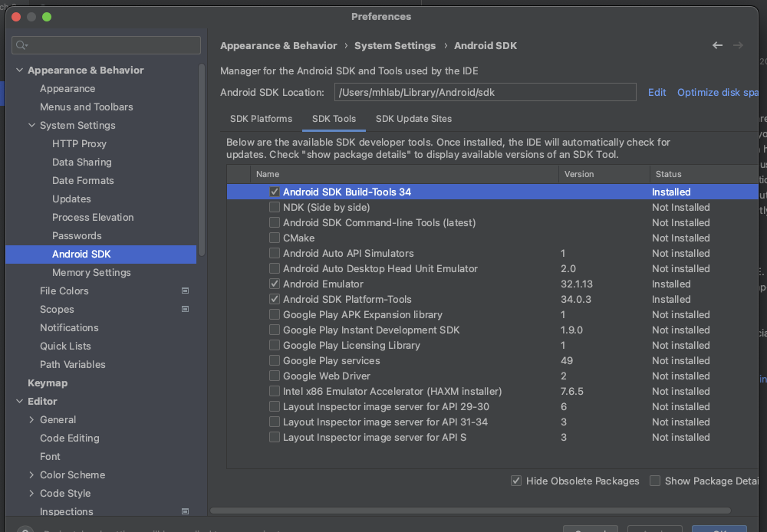Open Process Elevation settings

pos(93,217)
